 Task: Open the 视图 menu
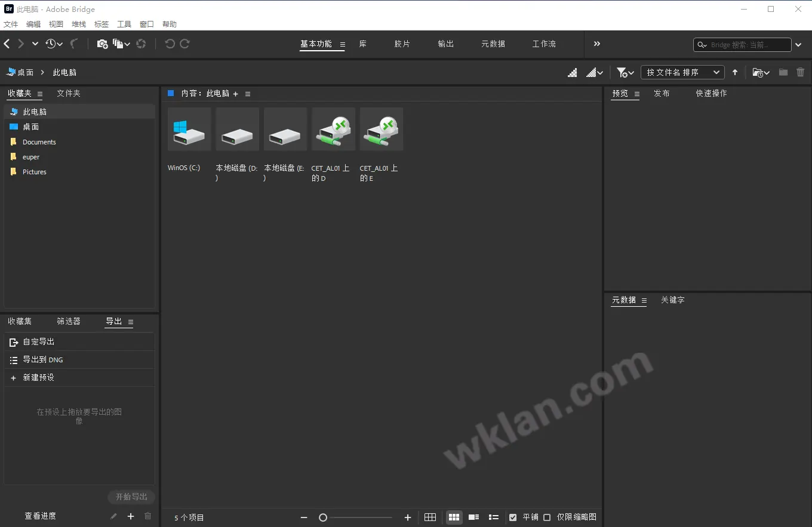[x=56, y=24]
